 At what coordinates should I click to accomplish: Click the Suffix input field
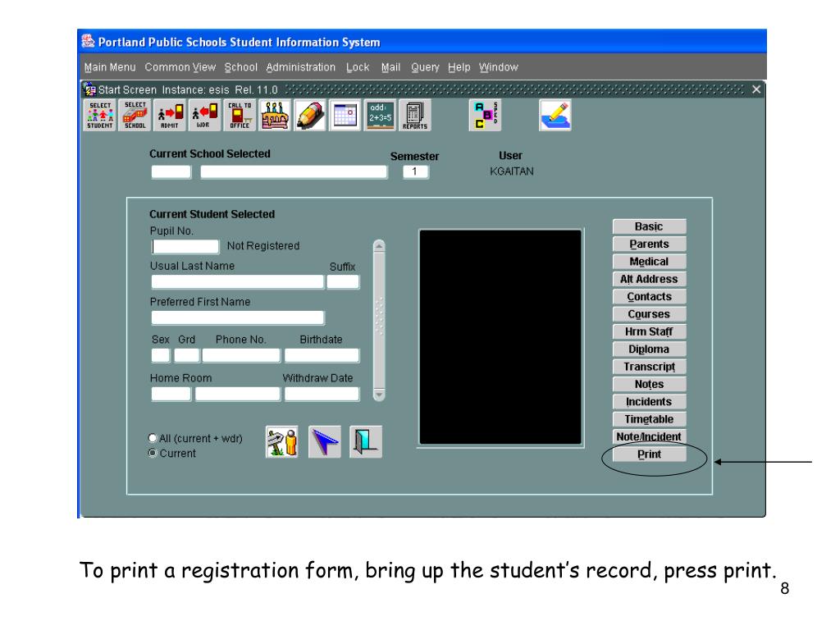pos(343,282)
